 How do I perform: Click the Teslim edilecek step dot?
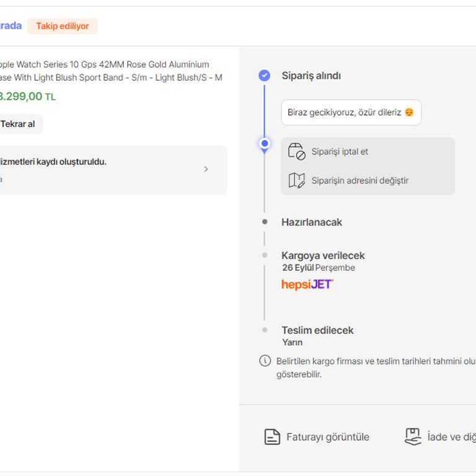265,330
